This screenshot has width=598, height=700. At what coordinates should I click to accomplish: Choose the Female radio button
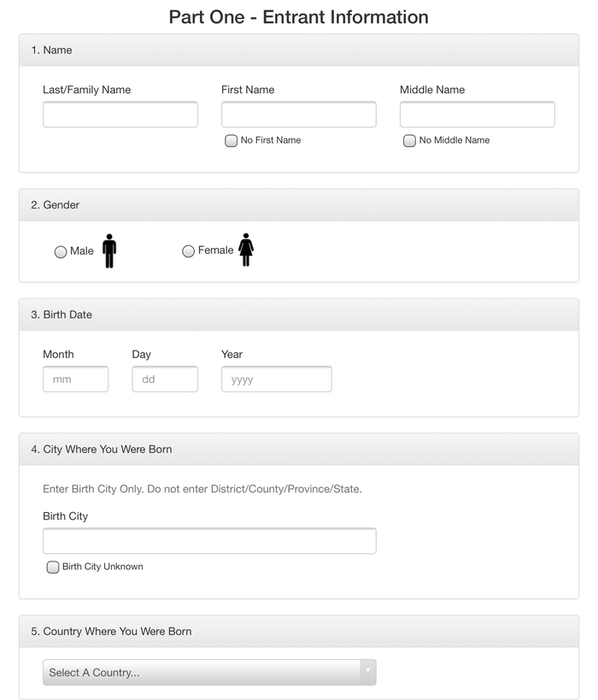(x=189, y=251)
